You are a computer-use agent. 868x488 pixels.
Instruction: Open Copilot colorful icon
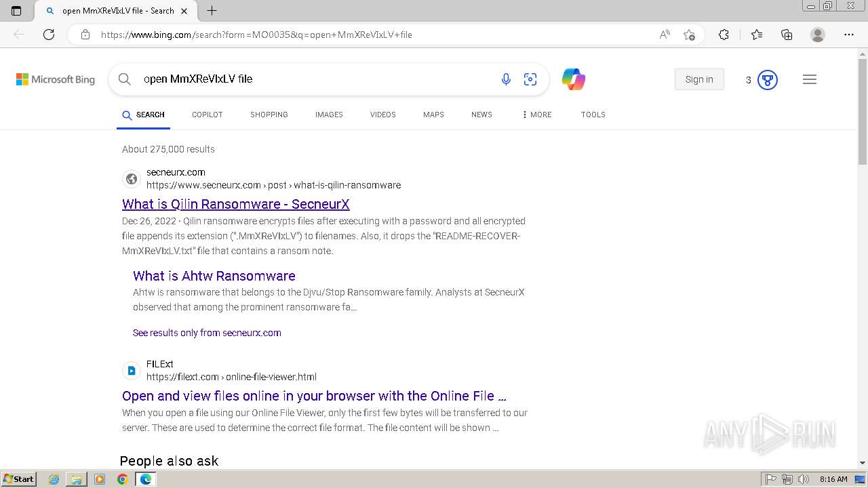pos(574,79)
